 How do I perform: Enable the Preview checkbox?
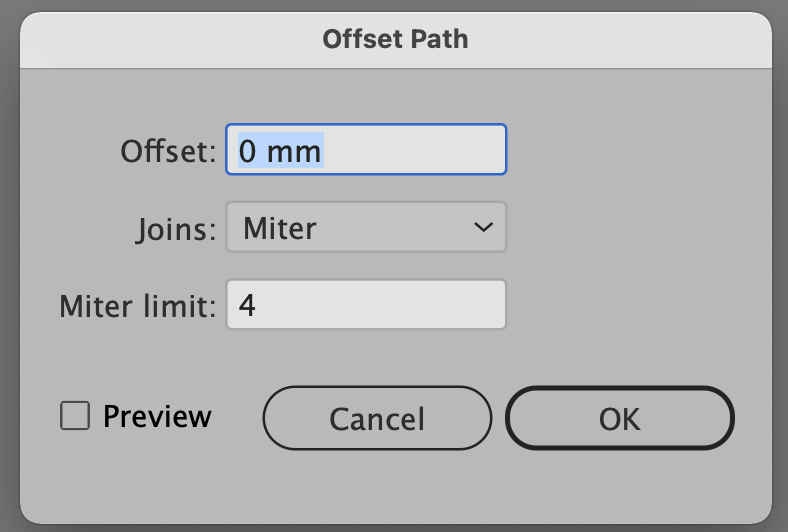click(75, 415)
